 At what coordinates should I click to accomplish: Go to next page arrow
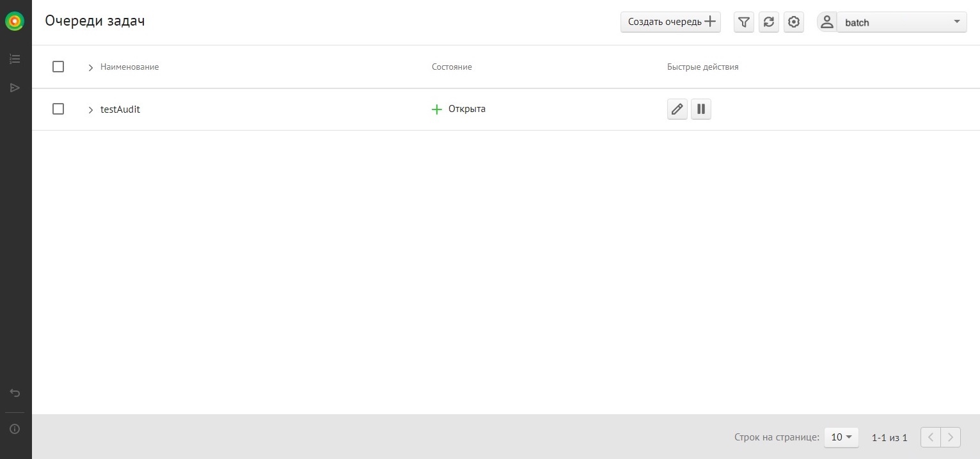pyautogui.click(x=951, y=437)
